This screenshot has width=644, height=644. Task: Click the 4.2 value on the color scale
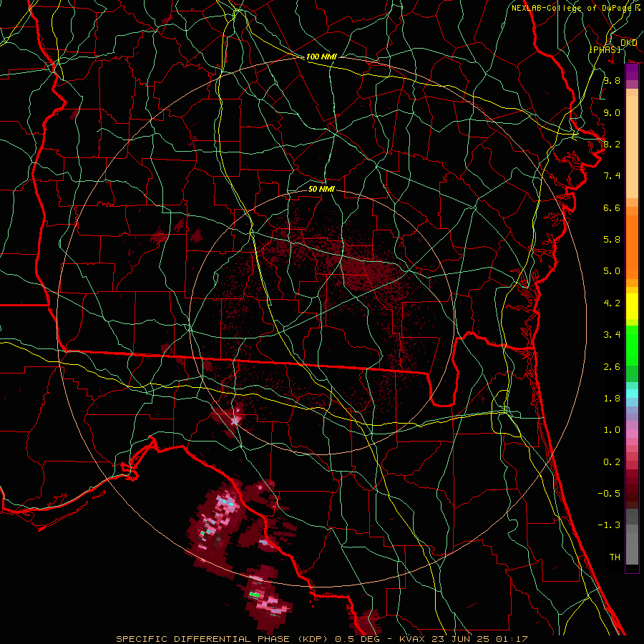click(612, 303)
